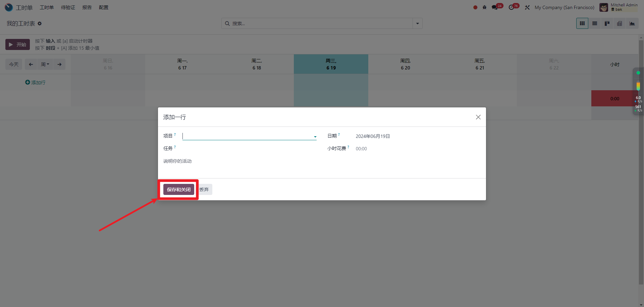Open the 配置 menu
This screenshot has width=644, height=307.
click(x=104, y=7)
